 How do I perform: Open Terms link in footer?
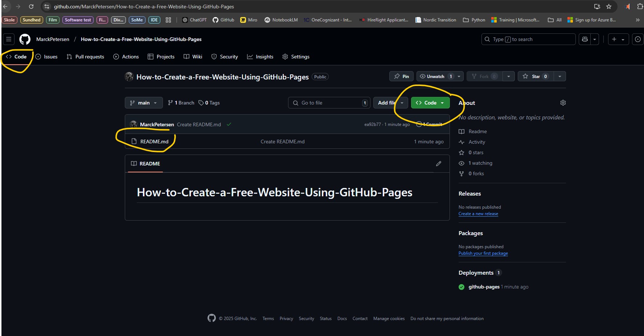click(268, 319)
